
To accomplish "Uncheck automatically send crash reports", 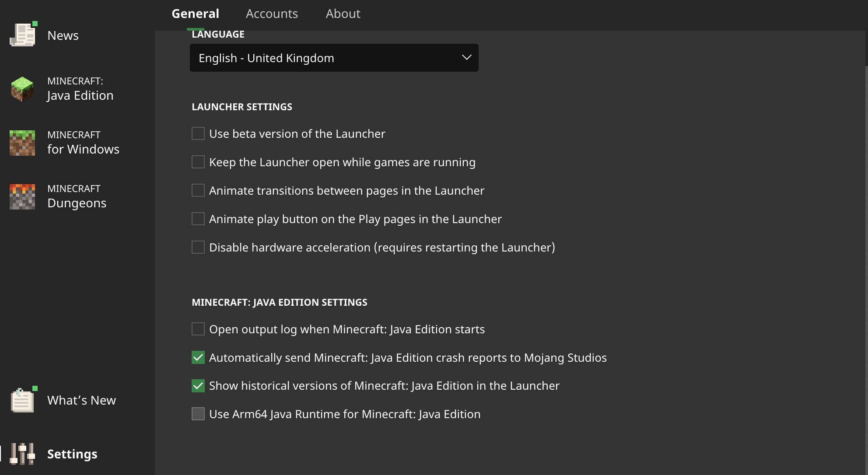I will [198, 357].
